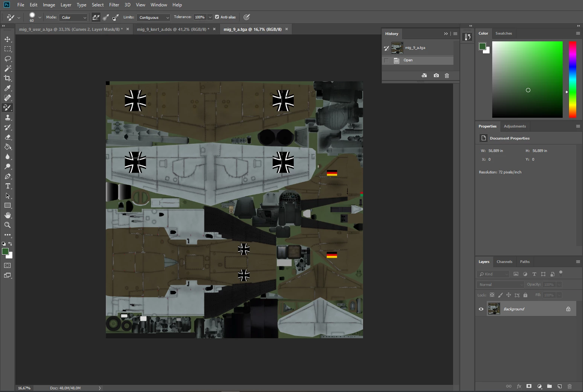This screenshot has width=583, height=392.
Task: Select the History Brush tool
Action: pyautogui.click(x=8, y=127)
